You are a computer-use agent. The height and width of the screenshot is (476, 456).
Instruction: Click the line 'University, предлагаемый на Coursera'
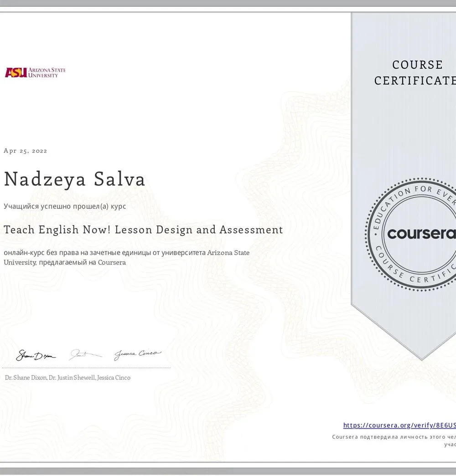(x=64, y=262)
